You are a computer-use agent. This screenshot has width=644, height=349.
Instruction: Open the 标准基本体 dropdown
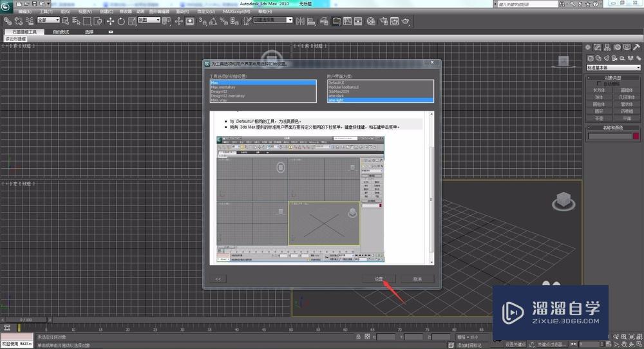coord(613,68)
